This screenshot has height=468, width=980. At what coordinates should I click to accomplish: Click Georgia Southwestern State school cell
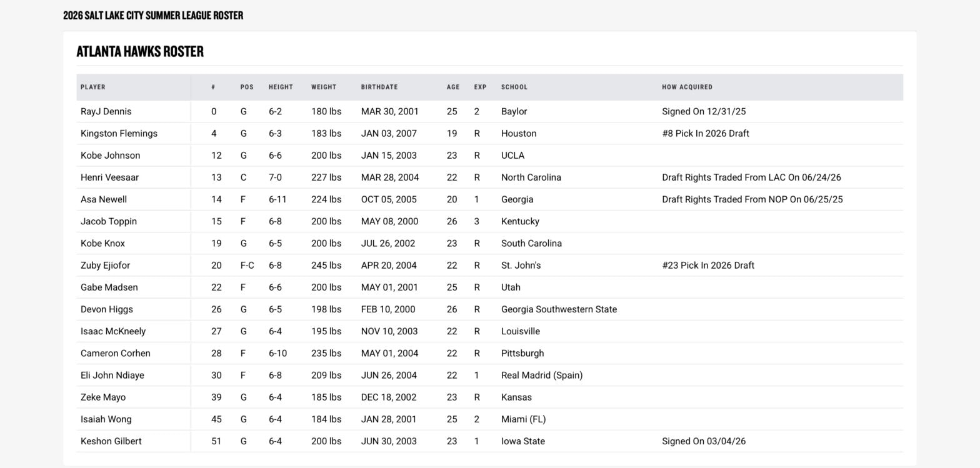(559, 309)
